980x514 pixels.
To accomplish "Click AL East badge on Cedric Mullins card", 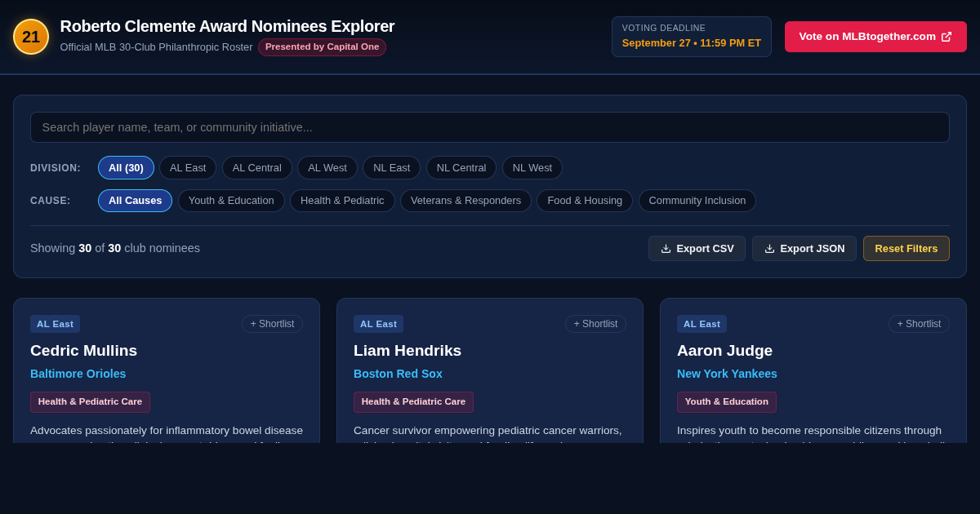I will click(x=55, y=324).
